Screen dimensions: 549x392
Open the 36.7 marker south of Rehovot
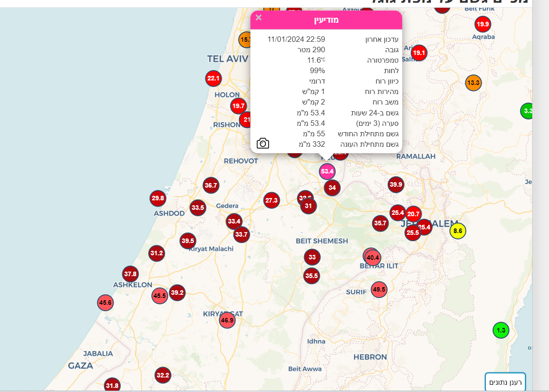211,185
